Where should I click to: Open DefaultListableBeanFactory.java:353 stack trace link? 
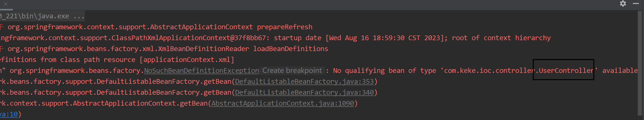[x=304, y=82]
